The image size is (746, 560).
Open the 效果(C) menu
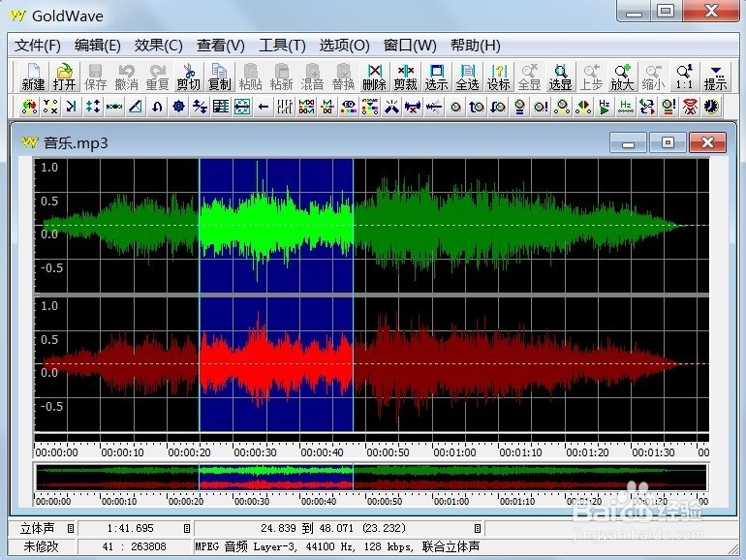coord(159,46)
